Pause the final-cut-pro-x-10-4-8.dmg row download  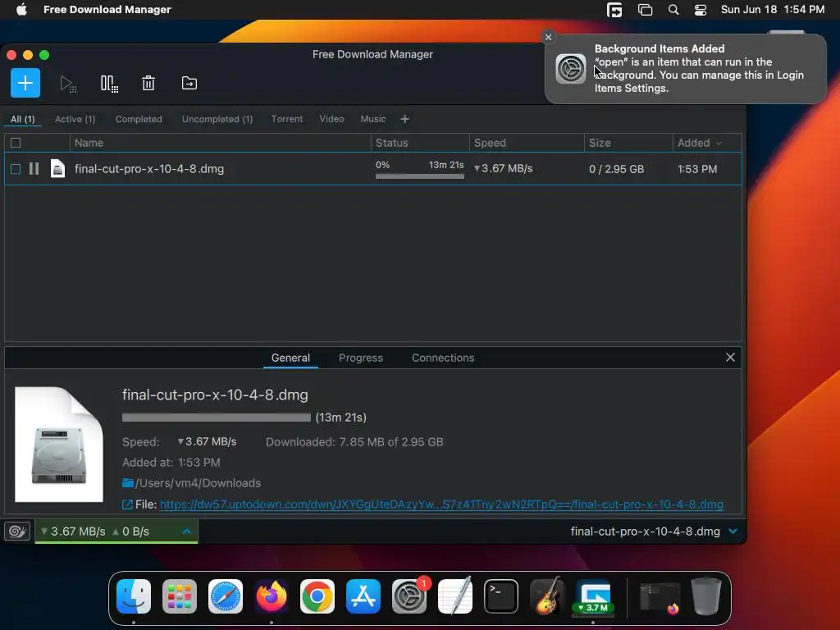pyautogui.click(x=34, y=169)
